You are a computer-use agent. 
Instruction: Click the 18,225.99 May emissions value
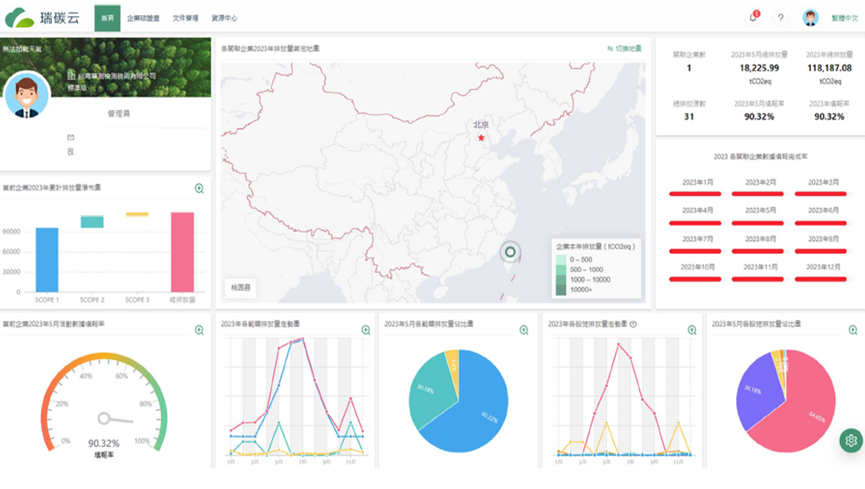tap(759, 68)
